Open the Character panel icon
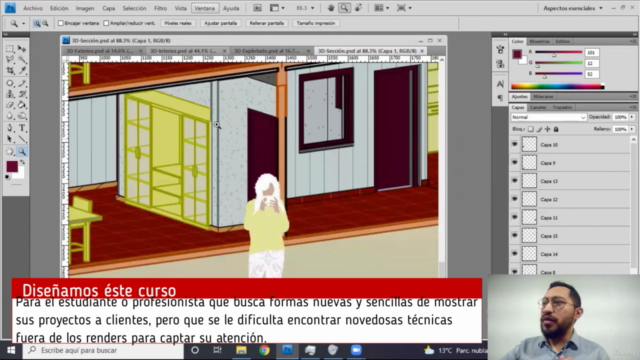Screen dimensions: 640x360 pos(500,84)
